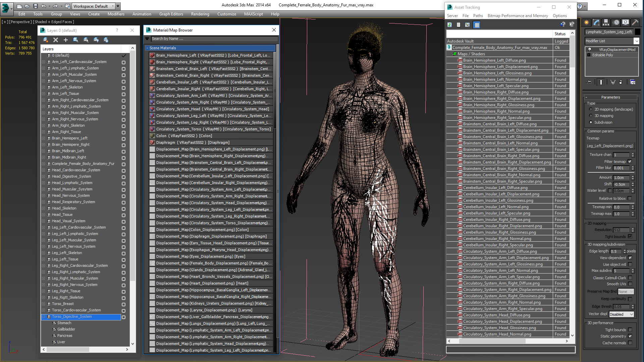644x362 pixels.
Task: Collapse Torso_Digective_System layer
Action: click(x=44, y=317)
